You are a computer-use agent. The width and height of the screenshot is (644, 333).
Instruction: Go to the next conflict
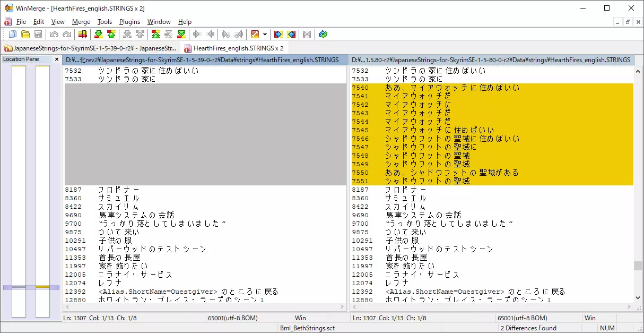(127, 35)
